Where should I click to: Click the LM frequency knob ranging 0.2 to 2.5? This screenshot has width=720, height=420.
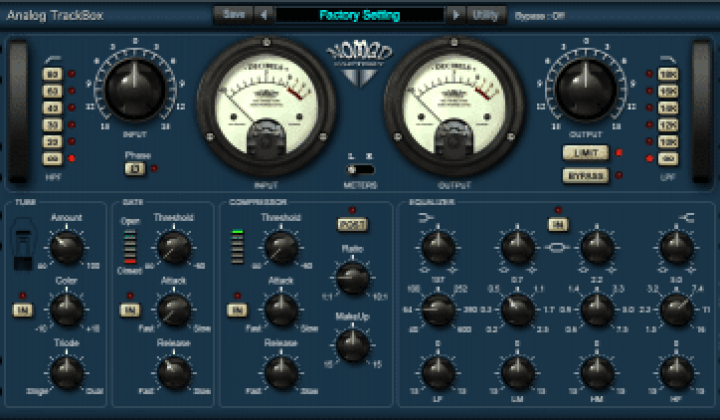click(x=518, y=310)
